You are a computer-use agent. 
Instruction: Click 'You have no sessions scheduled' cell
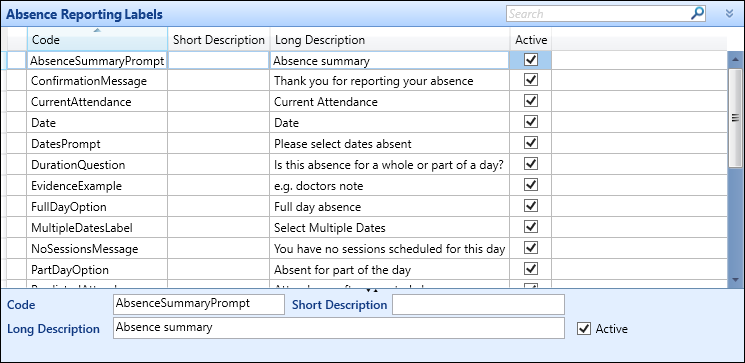(x=390, y=248)
